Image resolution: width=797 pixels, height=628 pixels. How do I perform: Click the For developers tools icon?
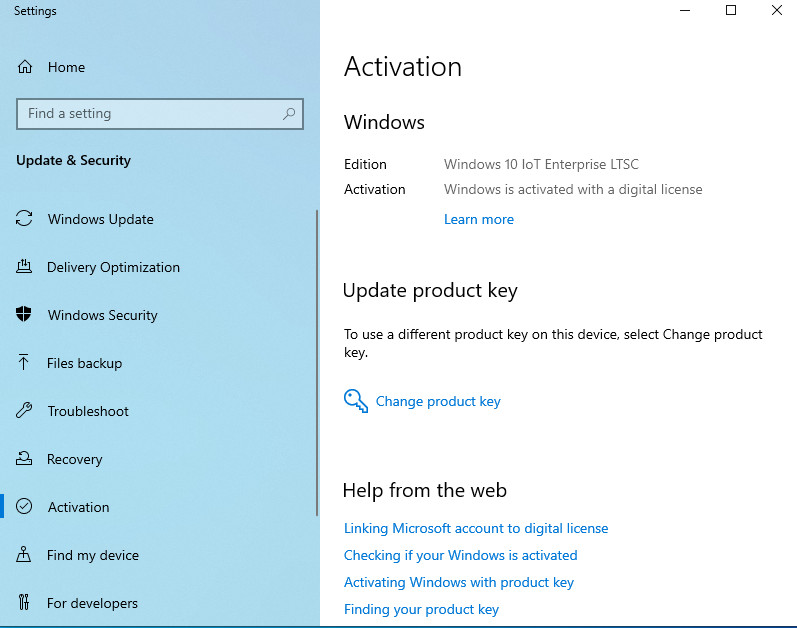[23, 602]
